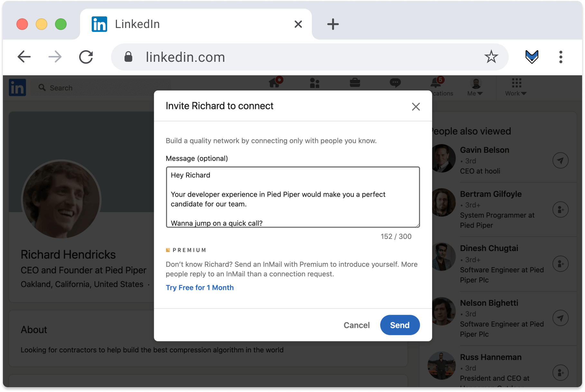Message Gavin Belson with the send icon
The height and width of the screenshot is (392, 585).
click(560, 161)
